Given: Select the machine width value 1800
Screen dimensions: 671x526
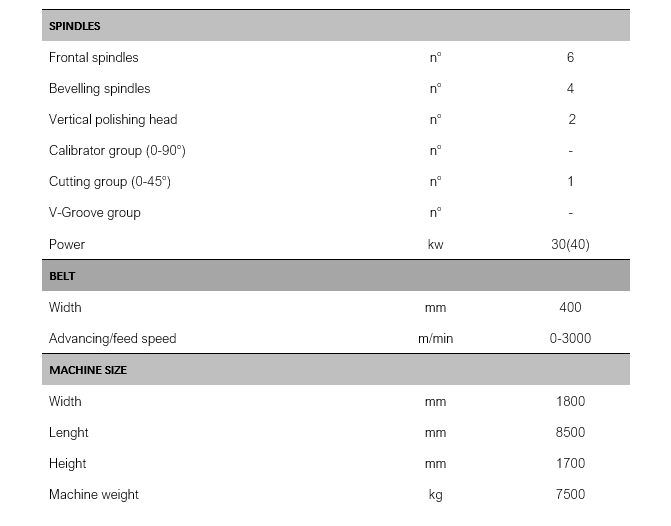Looking at the screenshot, I should click(x=570, y=401).
